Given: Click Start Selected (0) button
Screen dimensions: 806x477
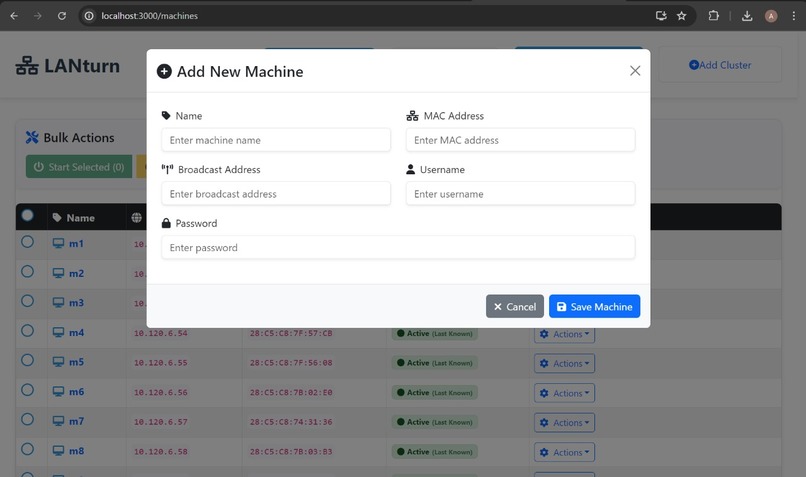Looking at the screenshot, I should [79, 167].
